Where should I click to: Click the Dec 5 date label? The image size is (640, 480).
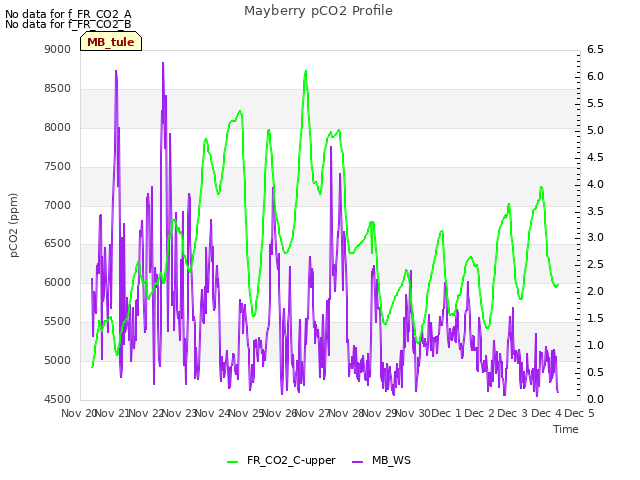580,413
